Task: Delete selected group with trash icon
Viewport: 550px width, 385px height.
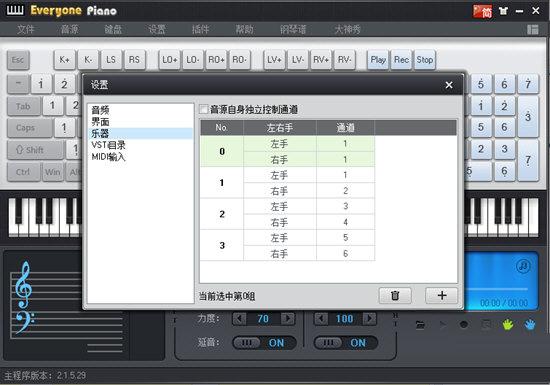Action: pyautogui.click(x=395, y=295)
